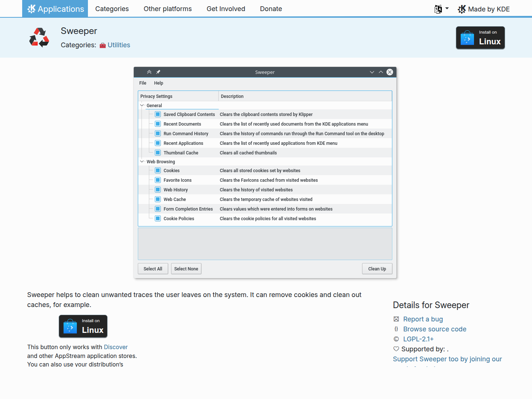Click the heart icon beside Supported by
The width and height of the screenshot is (532, 399).
point(396,349)
